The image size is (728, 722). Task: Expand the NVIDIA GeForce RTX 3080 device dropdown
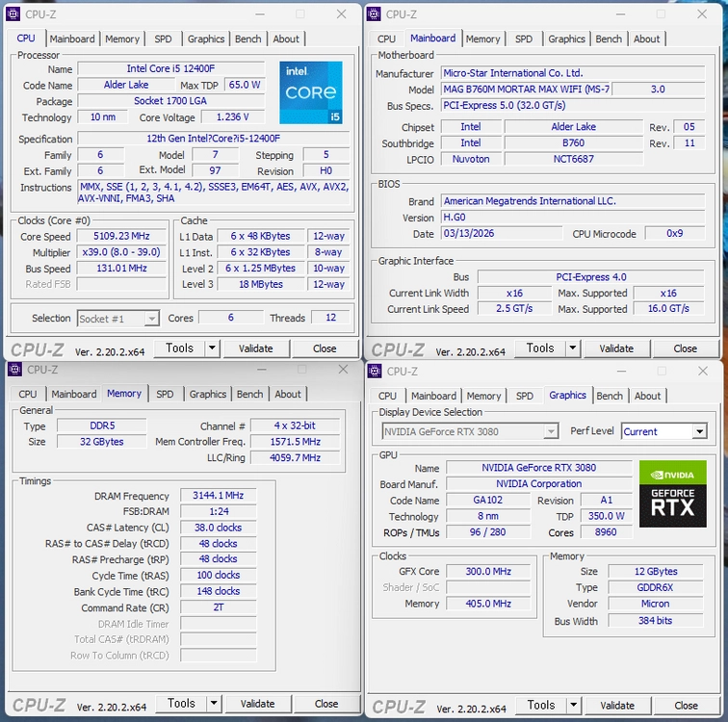pos(469,431)
